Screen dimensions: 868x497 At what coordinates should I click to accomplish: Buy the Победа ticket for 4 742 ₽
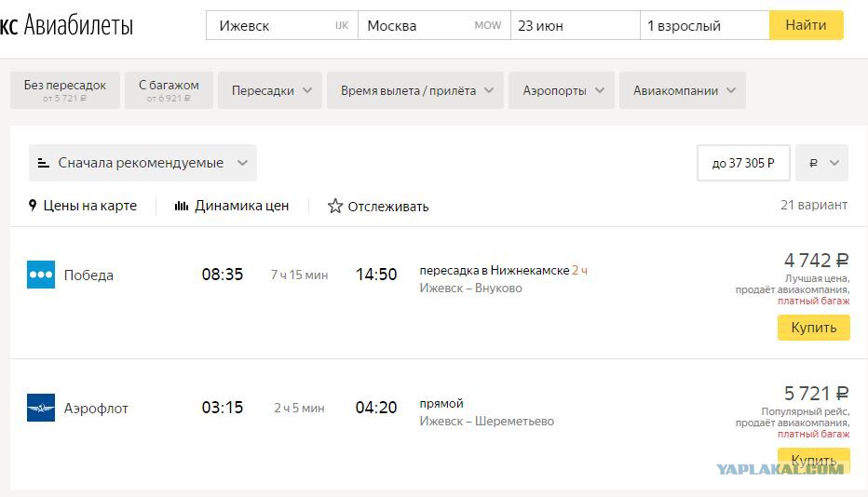814,327
